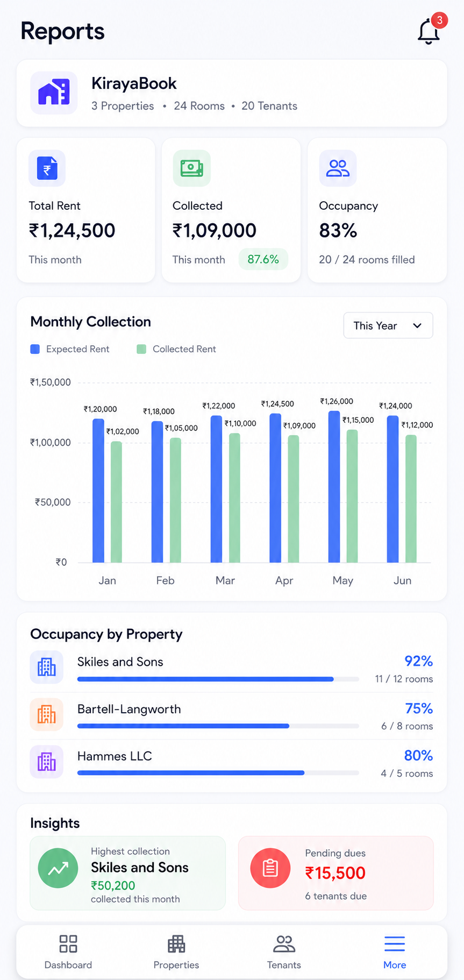Open the Total Rent ₹1,24,500 amount
464x980 pixels.
coord(72,231)
